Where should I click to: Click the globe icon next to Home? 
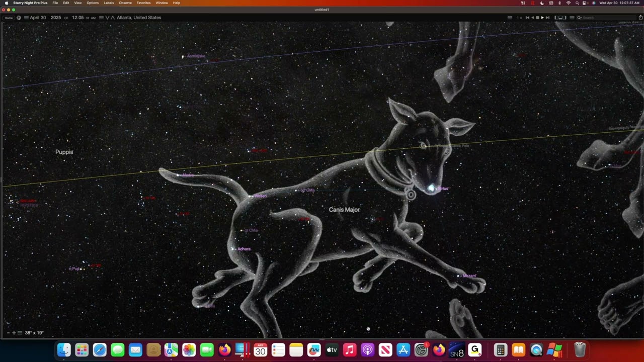[19, 18]
